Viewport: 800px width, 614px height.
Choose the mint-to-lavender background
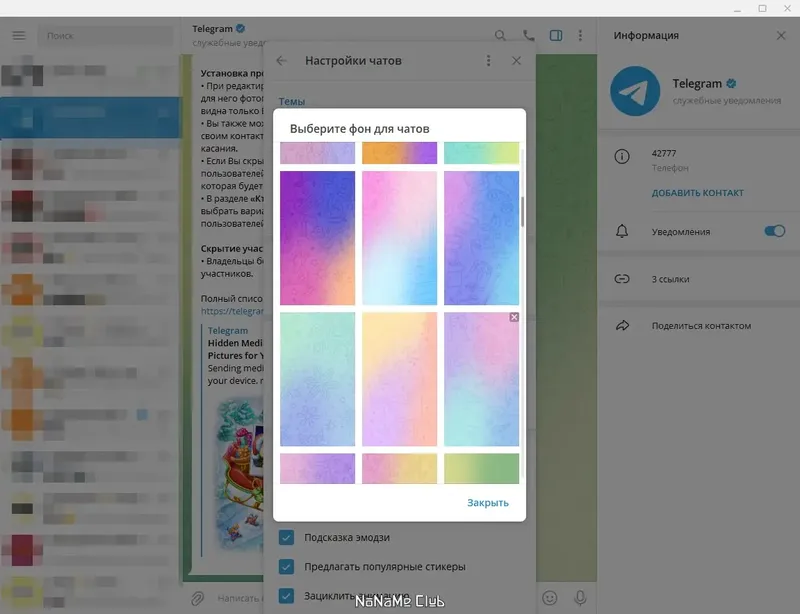coord(317,379)
